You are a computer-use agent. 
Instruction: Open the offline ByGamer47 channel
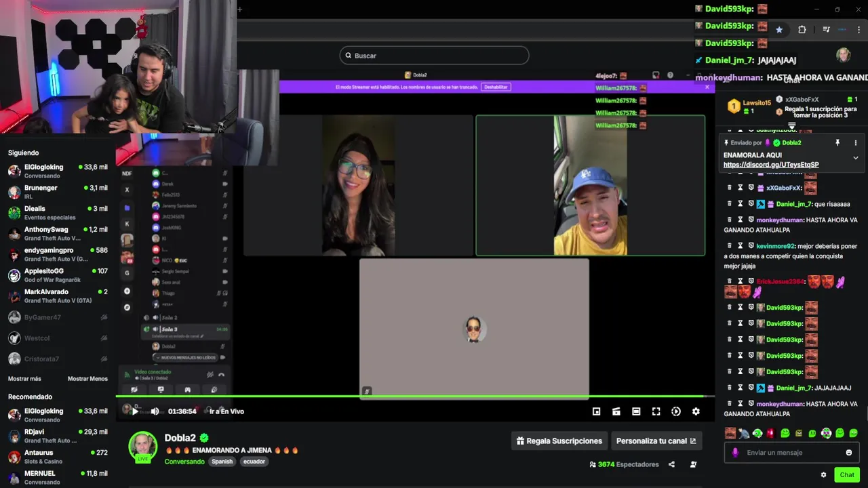[58, 317]
